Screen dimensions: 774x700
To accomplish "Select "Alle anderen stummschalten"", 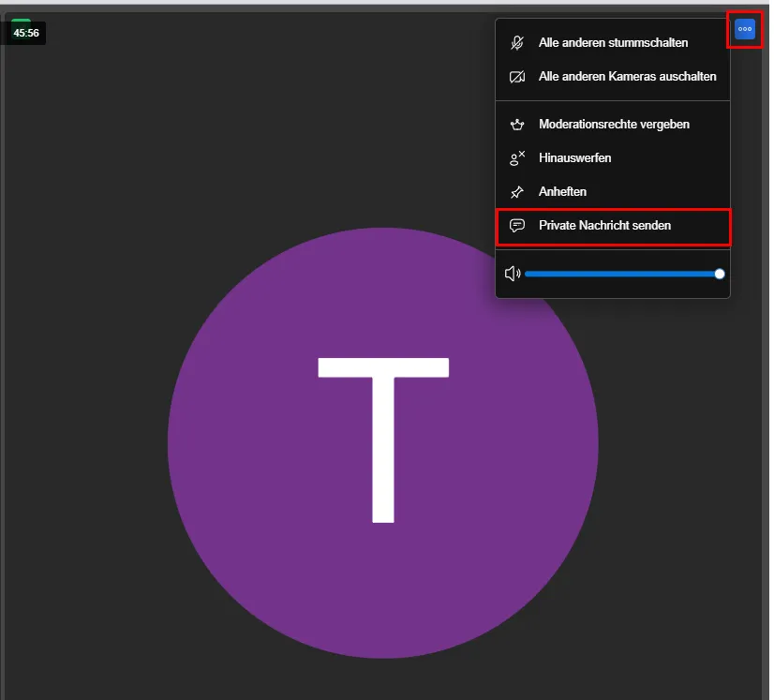I will (x=613, y=43).
